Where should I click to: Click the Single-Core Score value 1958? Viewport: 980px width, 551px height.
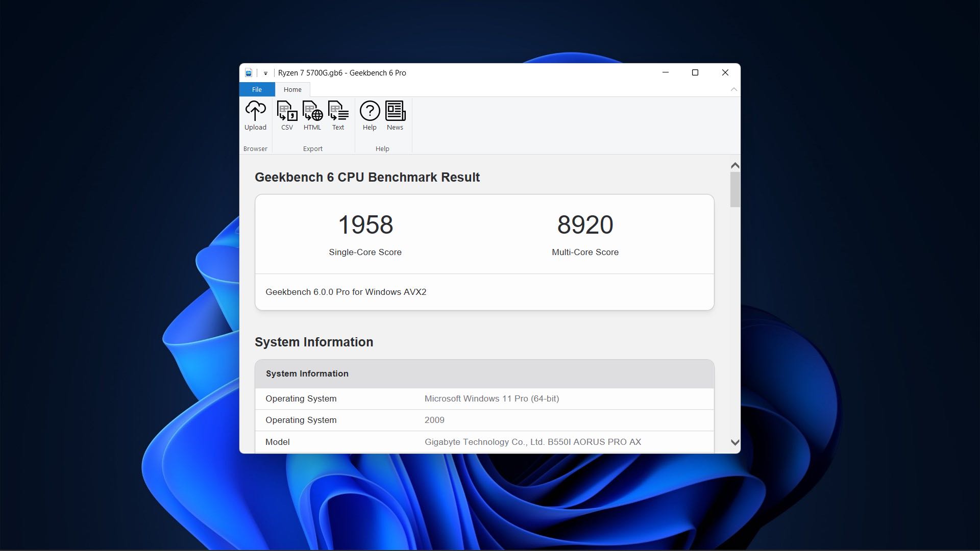(x=365, y=224)
